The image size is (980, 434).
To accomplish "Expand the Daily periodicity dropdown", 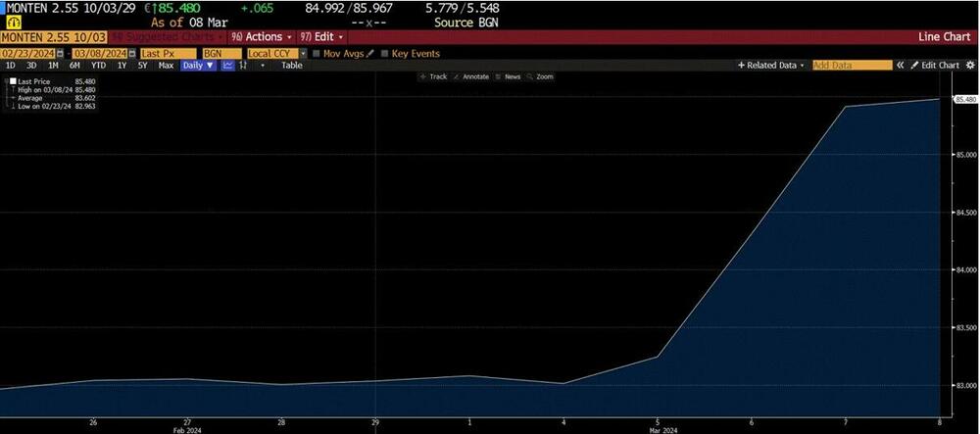I will [198, 65].
